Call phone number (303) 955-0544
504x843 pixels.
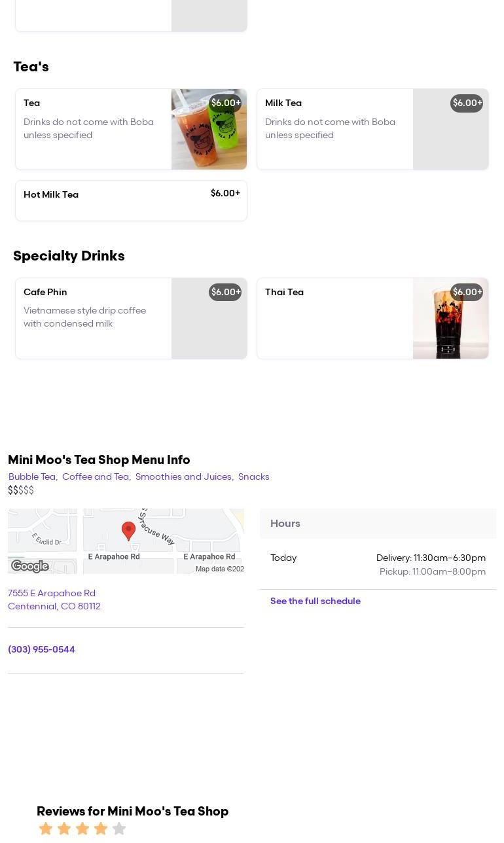[41, 650]
